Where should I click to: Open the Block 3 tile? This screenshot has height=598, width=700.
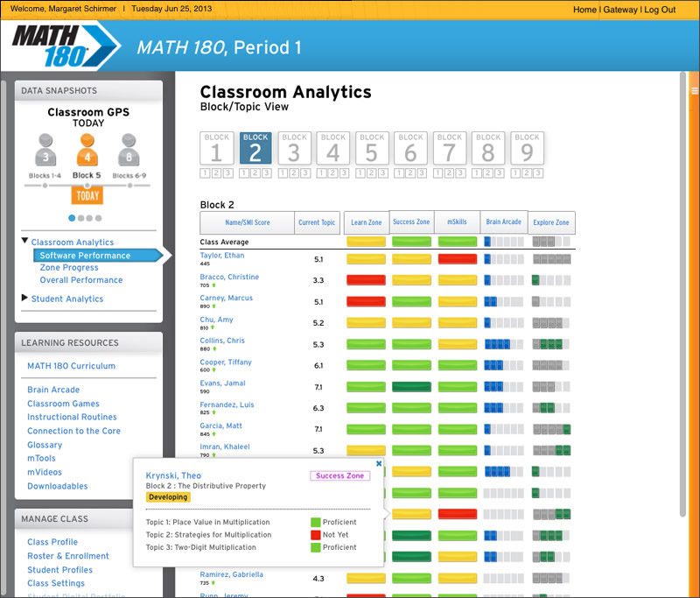294,148
